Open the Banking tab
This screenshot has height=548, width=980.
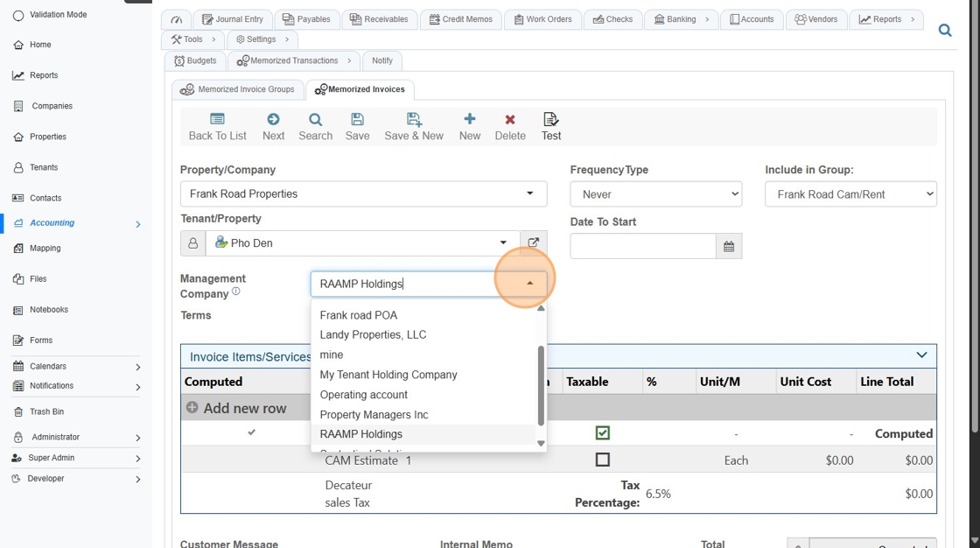click(x=682, y=19)
